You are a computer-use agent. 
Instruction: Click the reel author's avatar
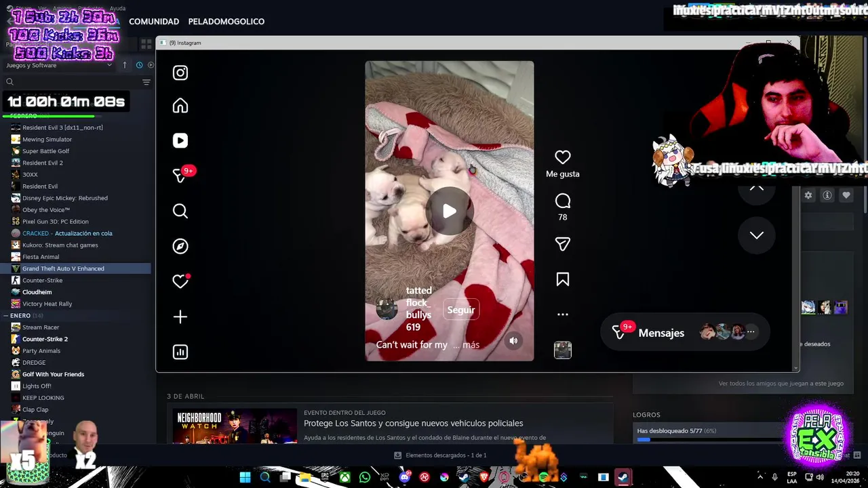pos(387,309)
